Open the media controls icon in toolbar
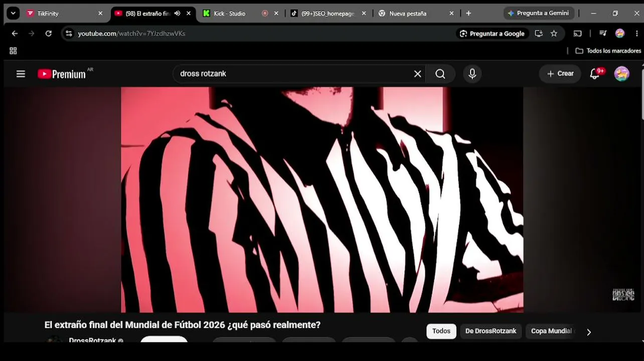 click(603, 34)
